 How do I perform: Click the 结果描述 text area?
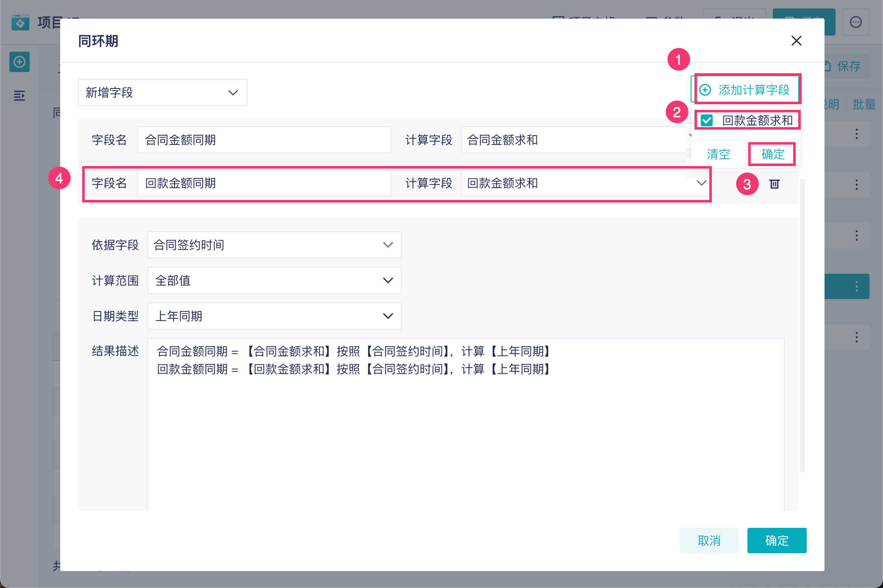466,424
